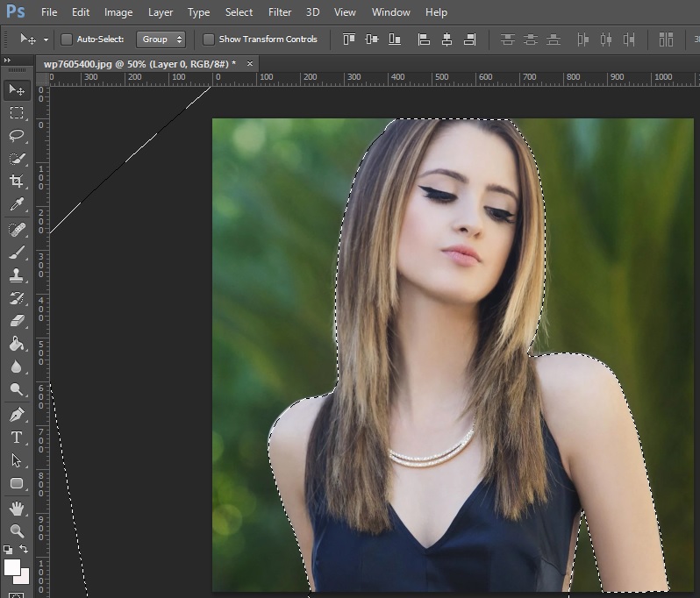Click the white foreground color swatch
The image size is (700, 598).
12,567
